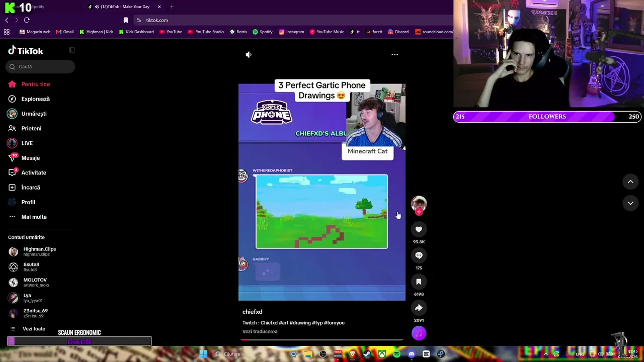The width and height of the screenshot is (644, 362).
Task: Open the Windows Start menu
Action: 203,354
